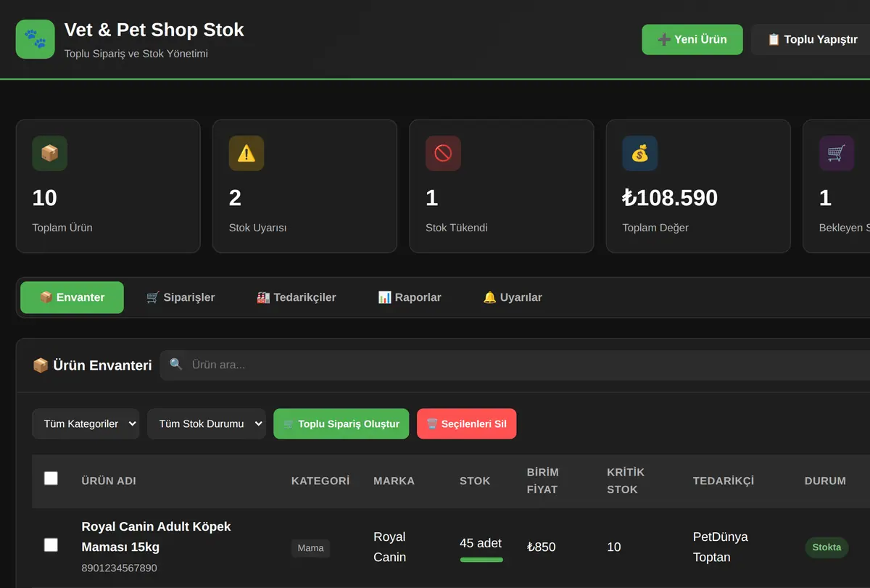This screenshot has height=588, width=870.
Task: Click the PetDünya Toptan supplier cell
Action: (721, 547)
